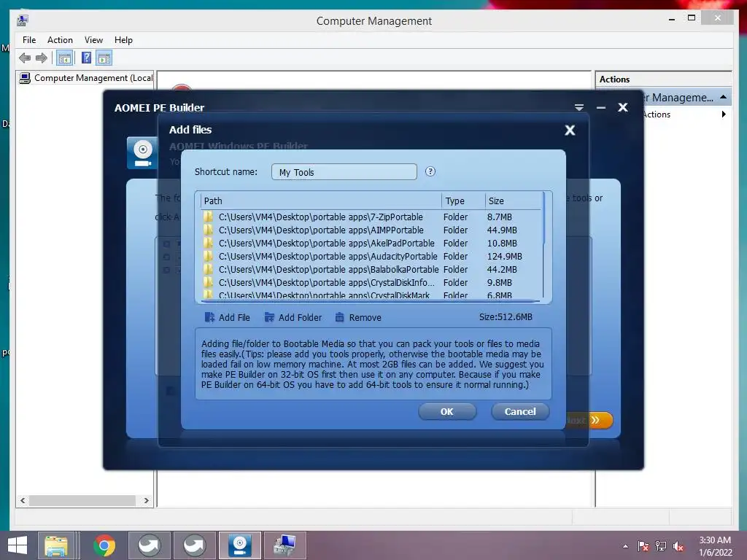747x560 pixels.
Task: Click the Action Center flag tray icon
Action: (643, 546)
